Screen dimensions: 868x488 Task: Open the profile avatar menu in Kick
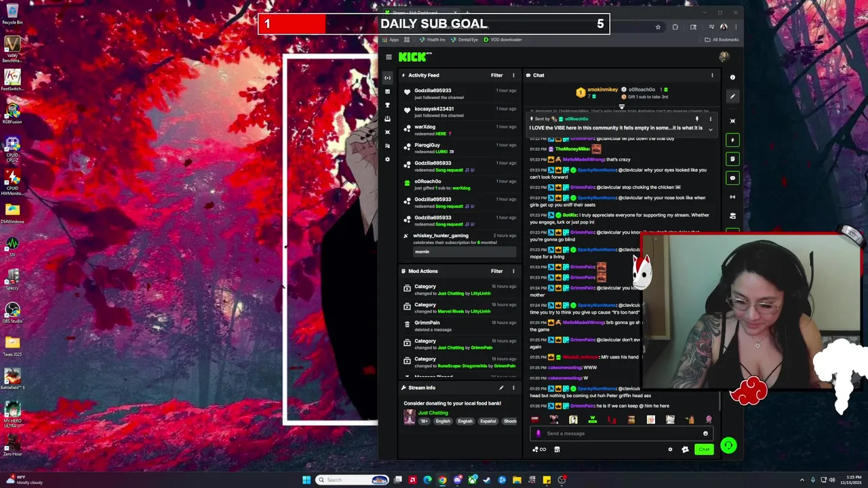click(724, 57)
